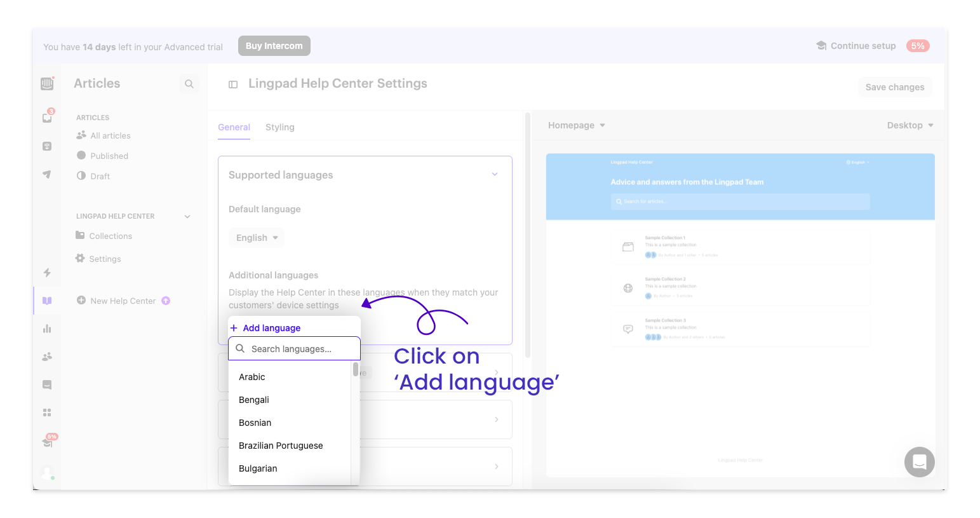Viewport: 980px width, 518px height.
Task: Expand the first collapsed section below languages
Action: pos(497,372)
